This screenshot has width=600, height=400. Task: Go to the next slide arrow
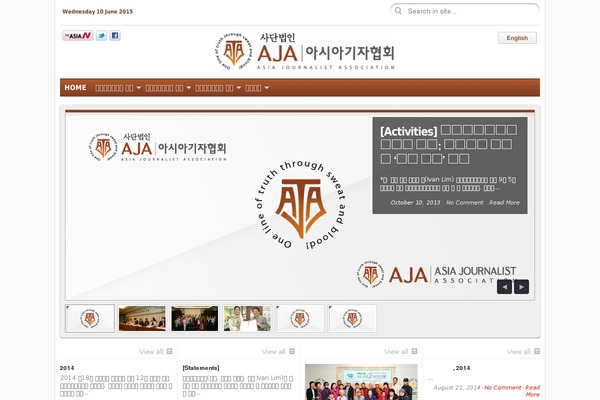[x=521, y=287]
